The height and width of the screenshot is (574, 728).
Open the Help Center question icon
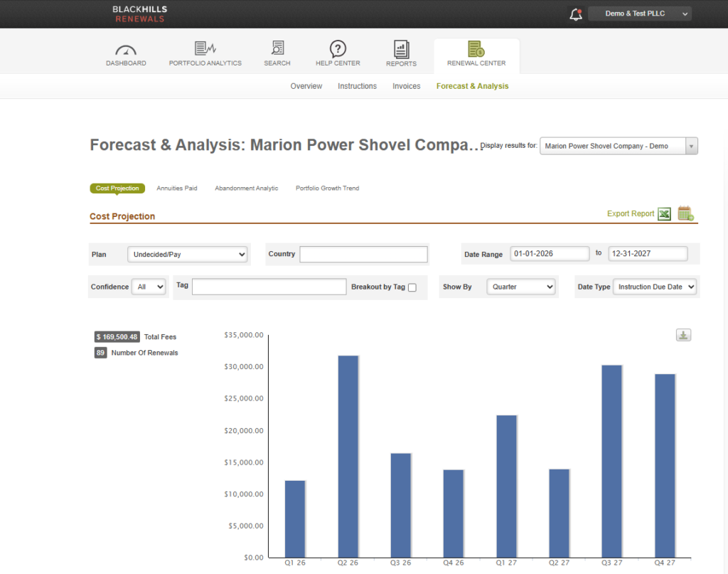point(338,48)
